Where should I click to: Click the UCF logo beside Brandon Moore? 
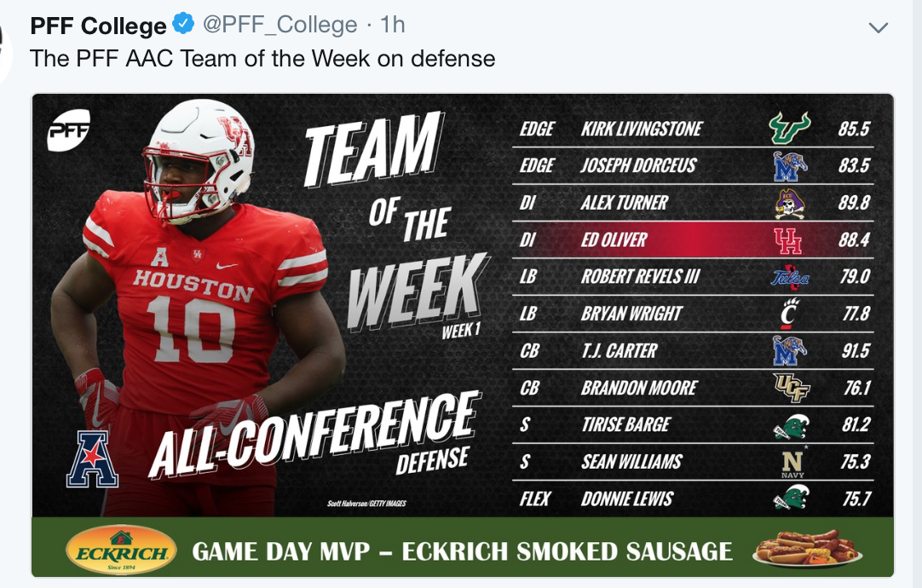click(792, 388)
